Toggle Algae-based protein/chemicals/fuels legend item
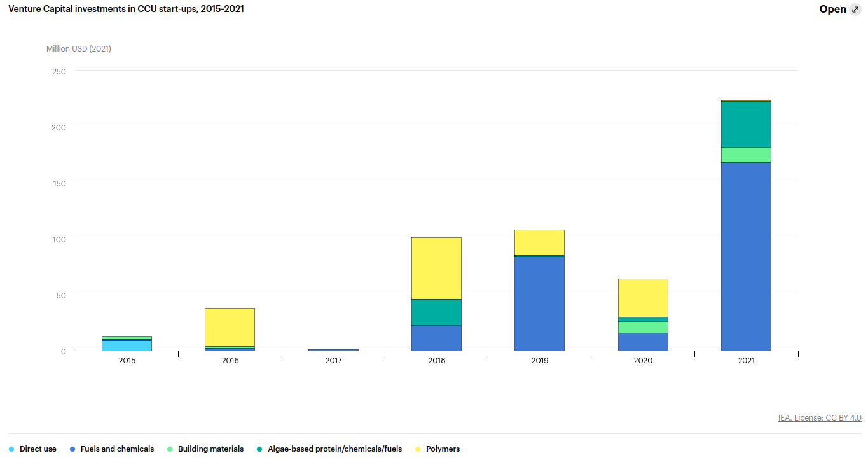Screen dimensions: 868x460 point(334,449)
